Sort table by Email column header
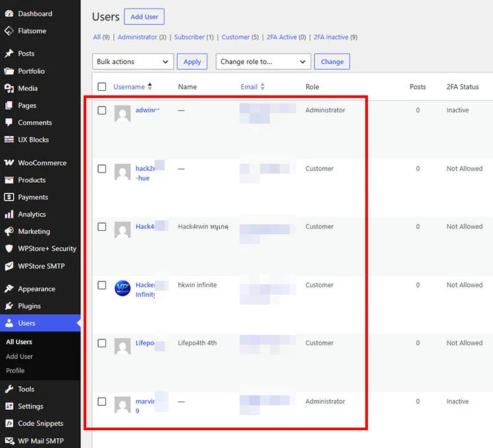This screenshot has width=493, height=448. coord(249,87)
